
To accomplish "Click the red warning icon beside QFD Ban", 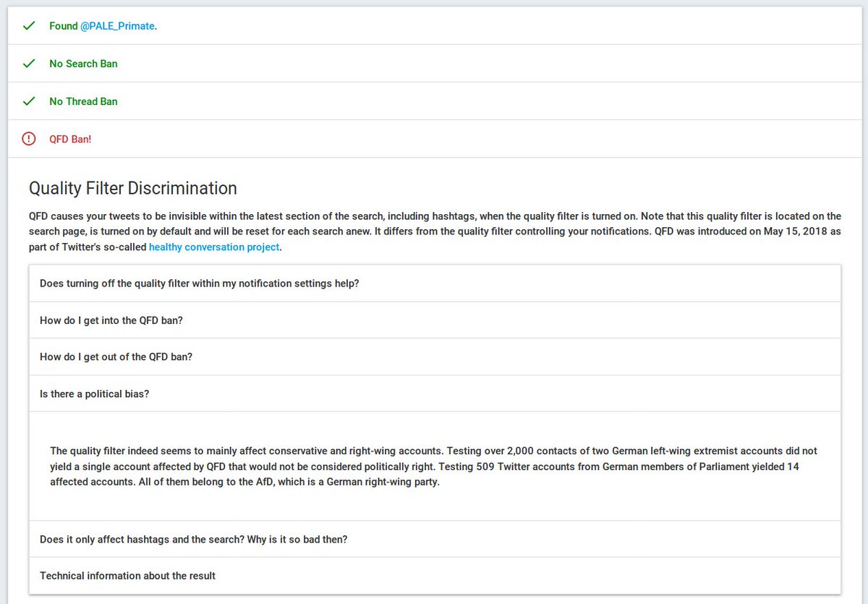I will [x=29, y=139].
